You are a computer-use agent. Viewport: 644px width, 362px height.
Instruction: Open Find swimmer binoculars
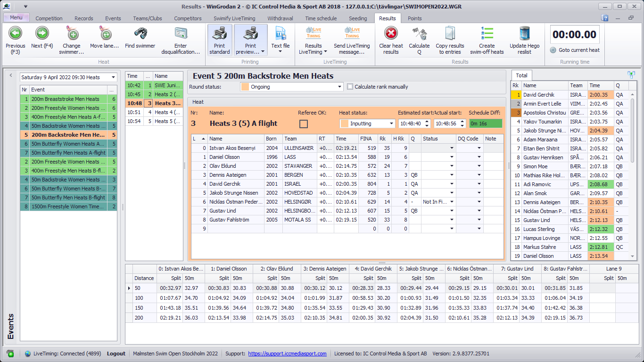[x=140, y=38]
